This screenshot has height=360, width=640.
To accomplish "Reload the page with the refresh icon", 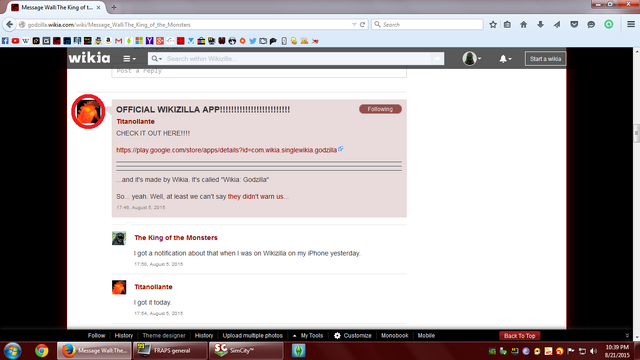I will coord(362,24).
